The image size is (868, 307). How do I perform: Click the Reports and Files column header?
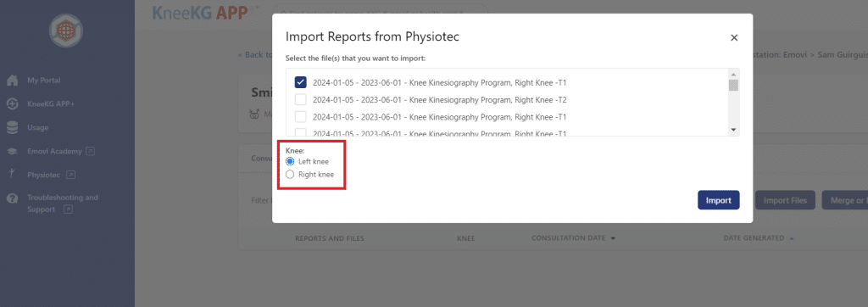pyautogui.click(x=330, y=238)
